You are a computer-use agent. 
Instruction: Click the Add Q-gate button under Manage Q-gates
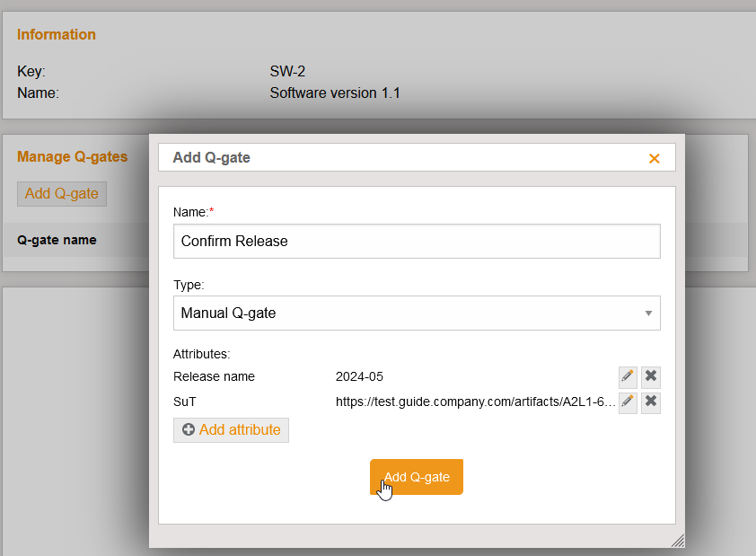tap(61, 193)
